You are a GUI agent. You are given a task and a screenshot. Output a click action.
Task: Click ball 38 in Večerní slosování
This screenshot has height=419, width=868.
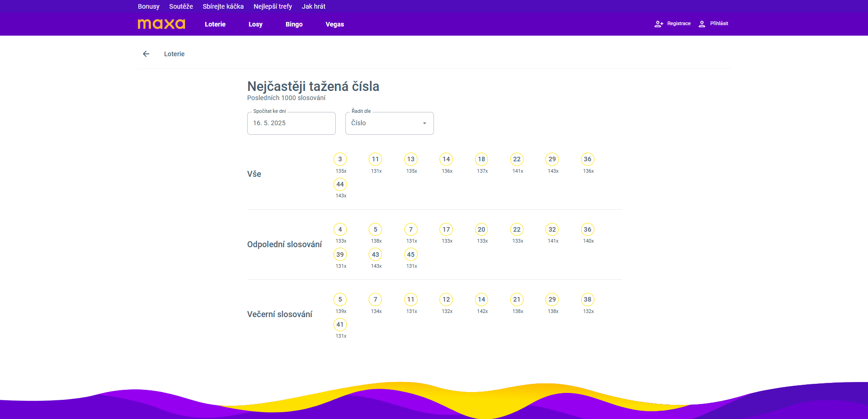(x=587, y=299)
